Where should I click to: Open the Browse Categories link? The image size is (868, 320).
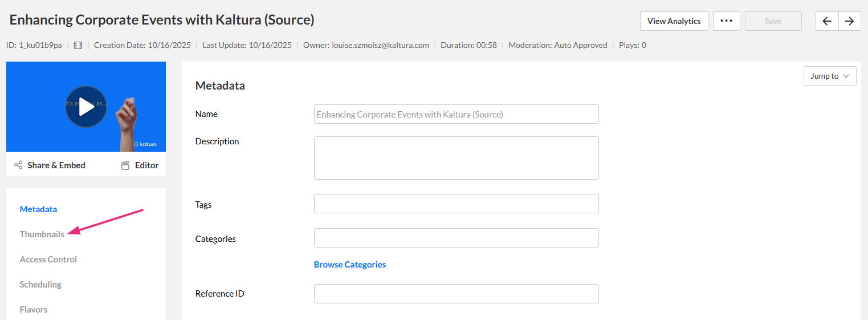pos(349,265)
